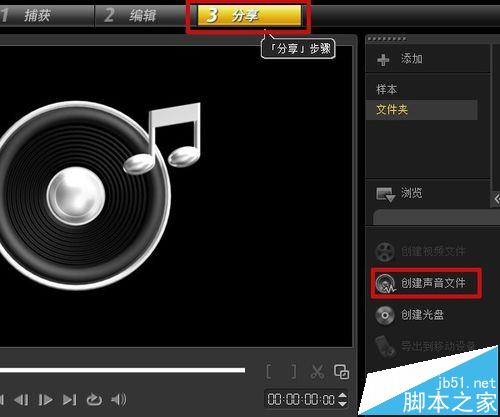500x417 pixels.
Task: Click the timecode field 00:00:00:00
Action: click(x=301, y=399)
